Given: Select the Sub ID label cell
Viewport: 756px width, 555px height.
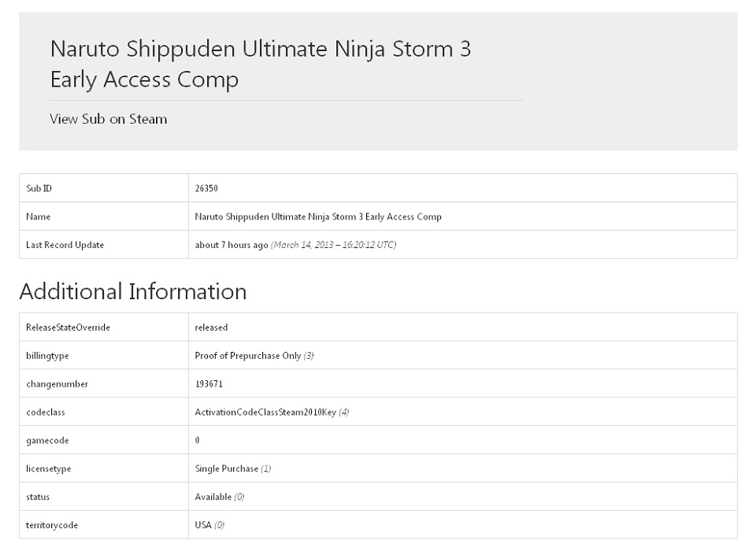Looking at the screenshot, I should 104,188.
